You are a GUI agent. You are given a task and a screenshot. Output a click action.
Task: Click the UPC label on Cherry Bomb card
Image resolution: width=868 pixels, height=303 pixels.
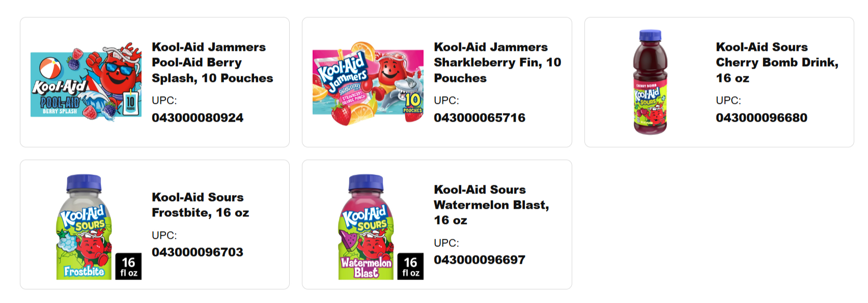(x=729, y=100)
